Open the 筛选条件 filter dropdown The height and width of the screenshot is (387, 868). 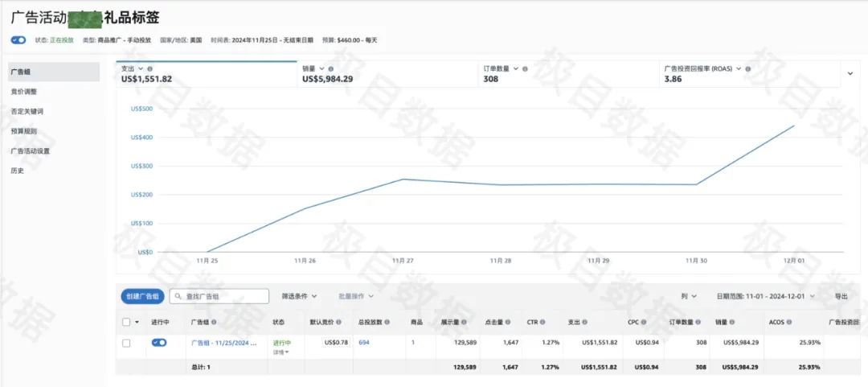point(300,296)
